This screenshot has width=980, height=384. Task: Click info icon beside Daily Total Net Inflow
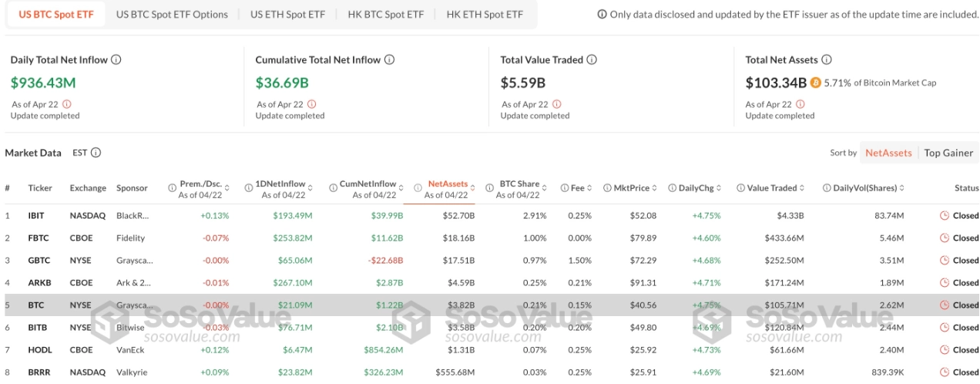[x=116, y=59]
